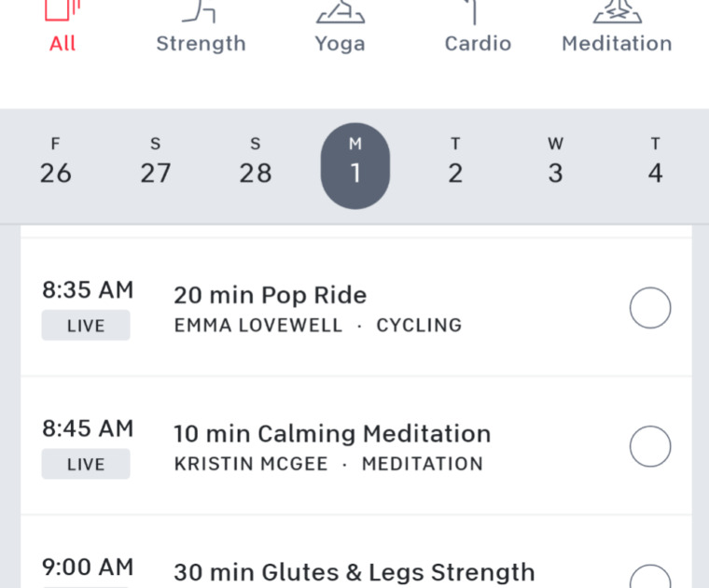Image resolution: width=709 pixels, height=588 pixels.
Task: Switch to Friday 26 in date strip
Action: coord(56,161)
